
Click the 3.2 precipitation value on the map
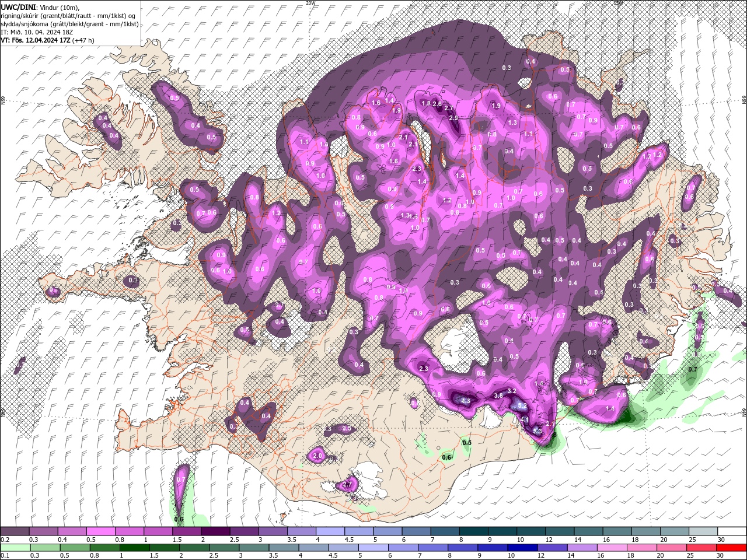click(x=512, y=390)
